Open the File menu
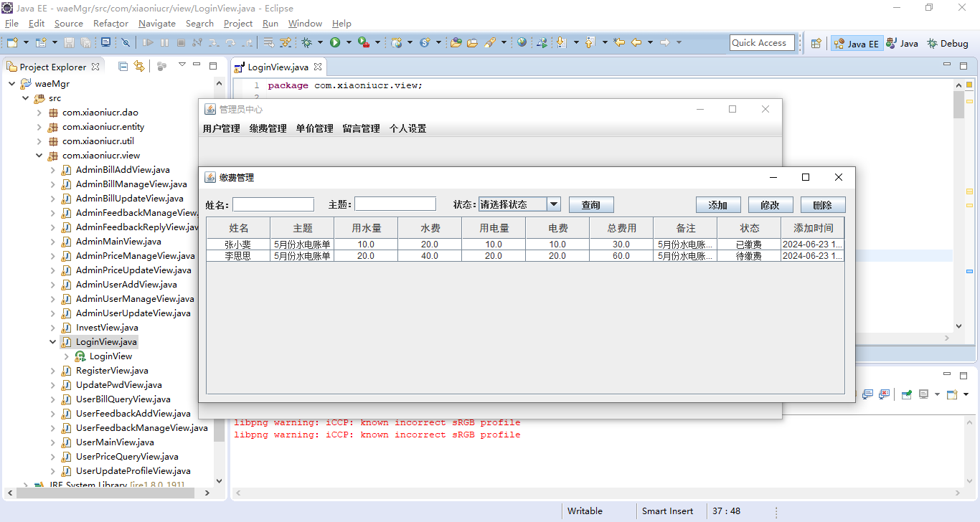The image size is (980, 522). 11,24
